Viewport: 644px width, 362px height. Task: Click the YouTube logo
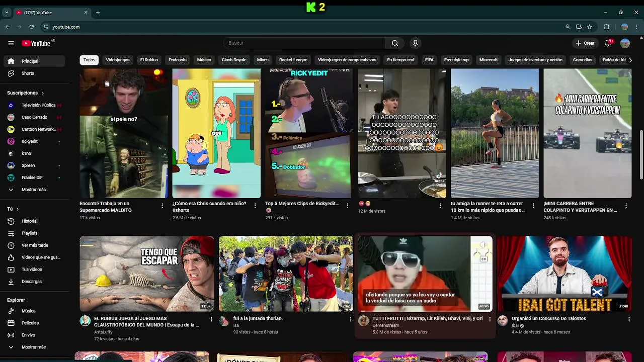(x=36, y=43)
